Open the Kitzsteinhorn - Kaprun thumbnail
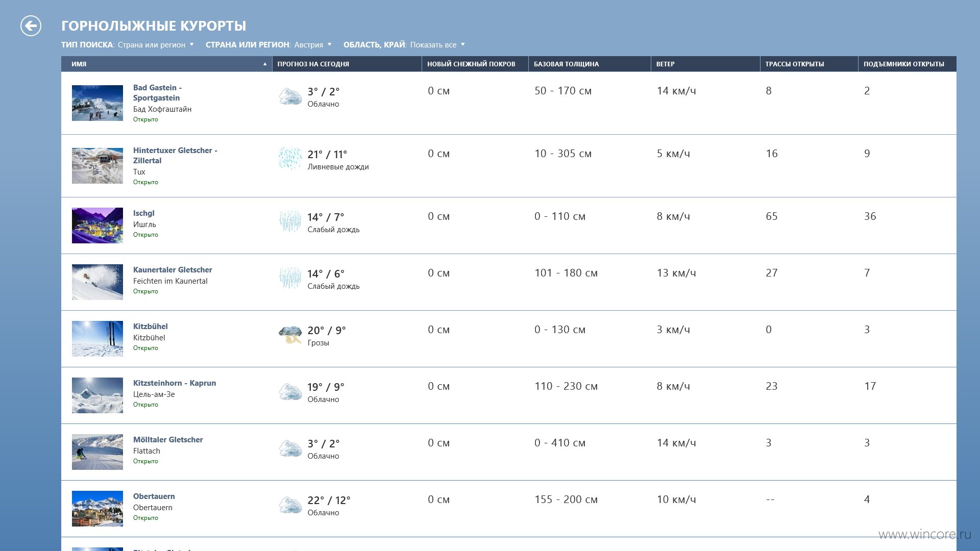Viewport: 980px width, 551px height. pos(97,395)
